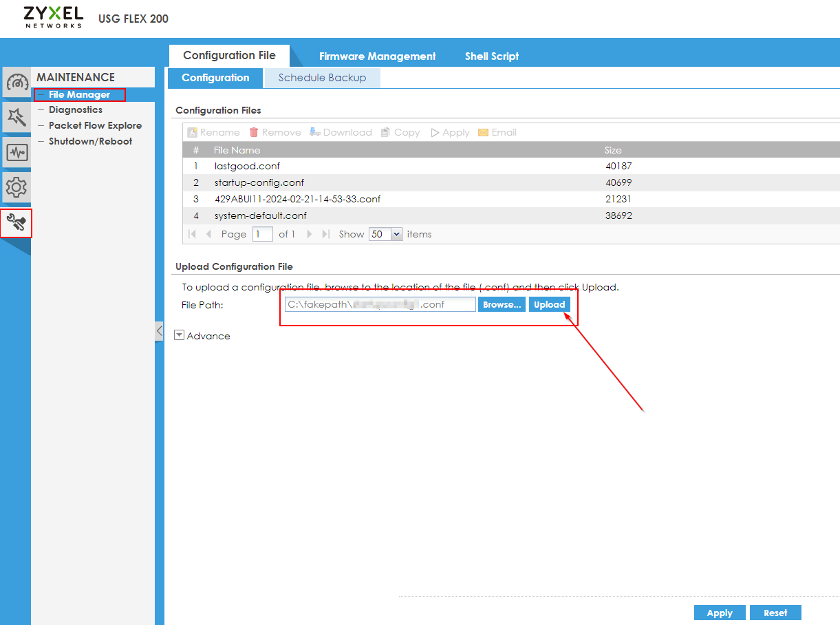Open the Dashboard gauge icon in sidebar
The width and height of the screenshot is (840, 625).
tap(17, 83)
